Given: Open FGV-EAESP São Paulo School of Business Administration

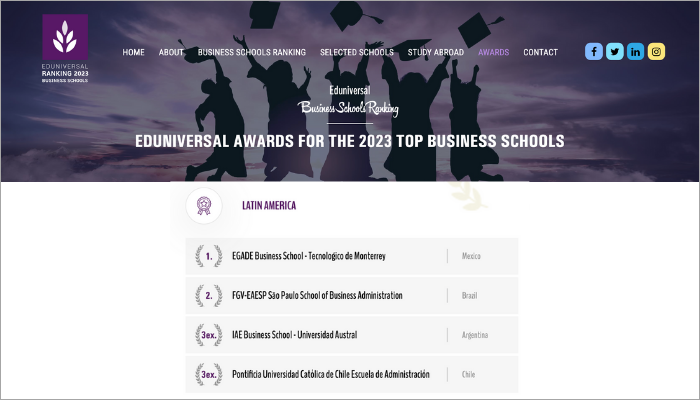Looking at the screenshot, I should [x=317, y=296].
